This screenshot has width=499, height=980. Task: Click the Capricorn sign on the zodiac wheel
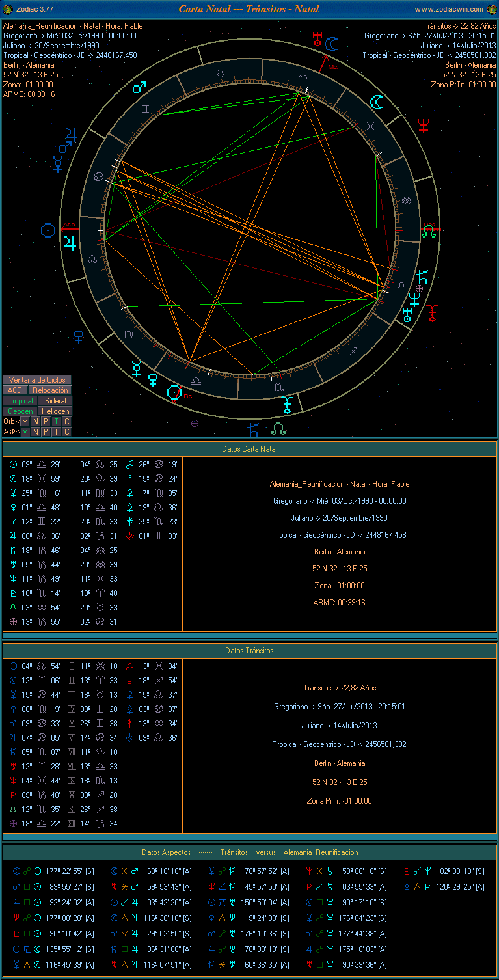pos(400,283)
